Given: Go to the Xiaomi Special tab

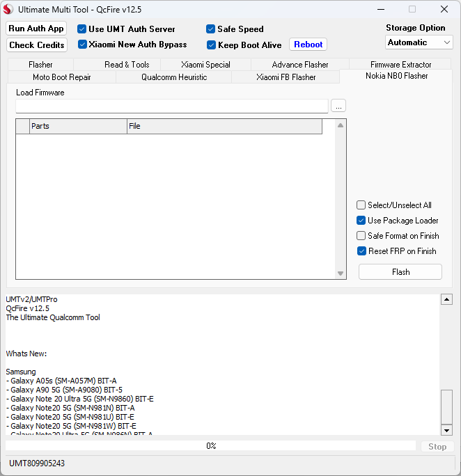Looking at the screenshot, I should point(205,64).
